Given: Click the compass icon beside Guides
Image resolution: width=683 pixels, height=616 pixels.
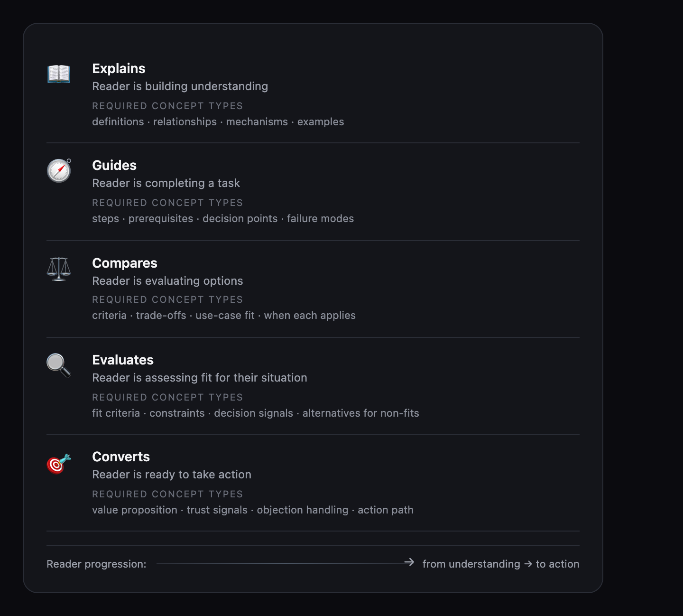Looking at the screenshot, I should [59, 170].
